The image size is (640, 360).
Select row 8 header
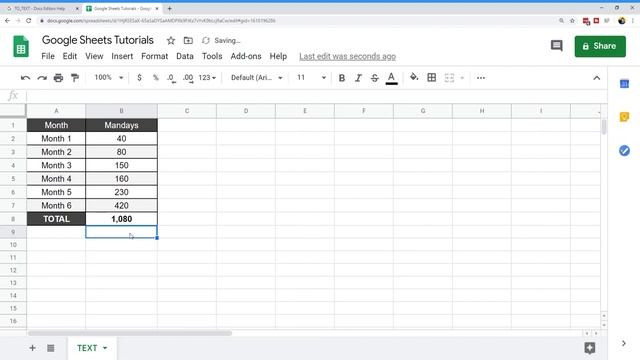[x=13, y=219]
